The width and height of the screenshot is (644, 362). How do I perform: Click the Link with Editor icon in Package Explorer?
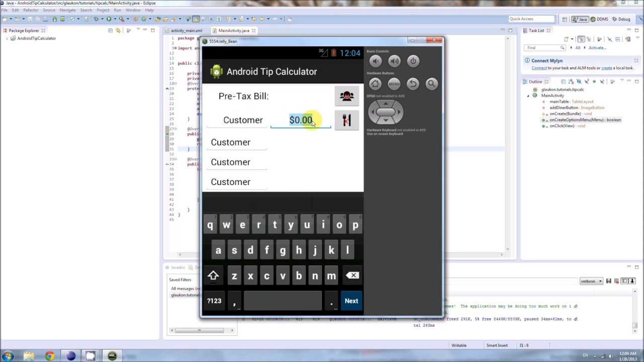(118, 31)
